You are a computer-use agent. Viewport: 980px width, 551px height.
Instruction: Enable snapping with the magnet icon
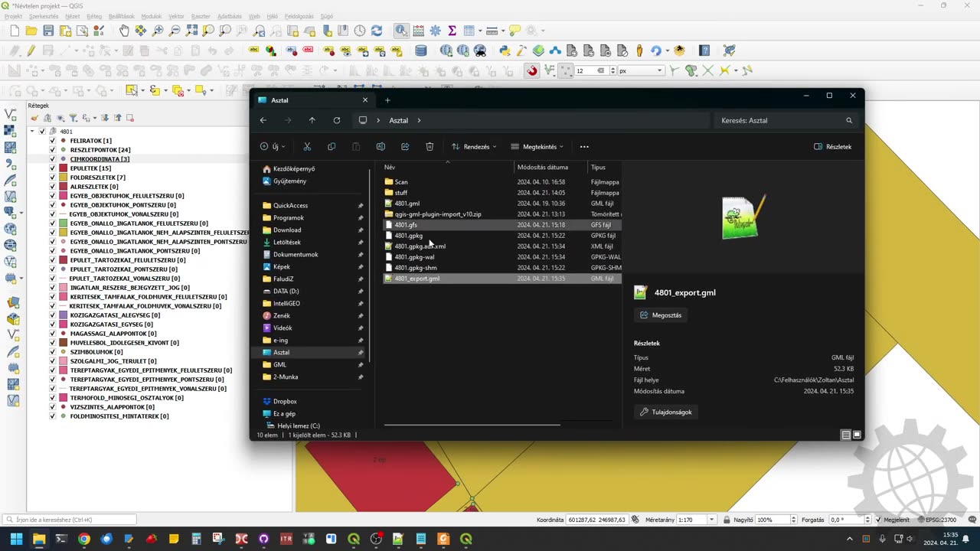click(532, 70)
